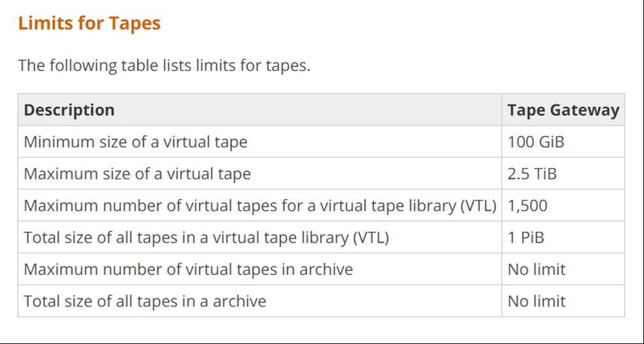
Task: Click the intro sentence about tape limits
Action: tap(165, 65)
